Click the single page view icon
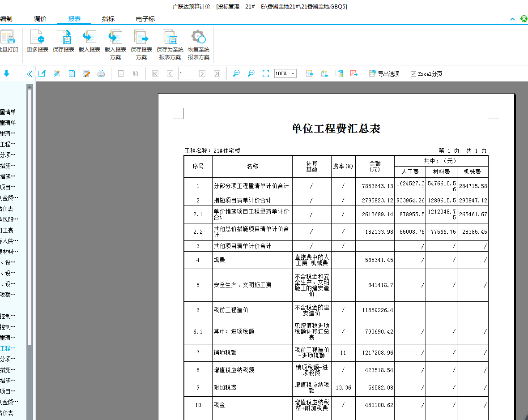 (x=121, y=73)
